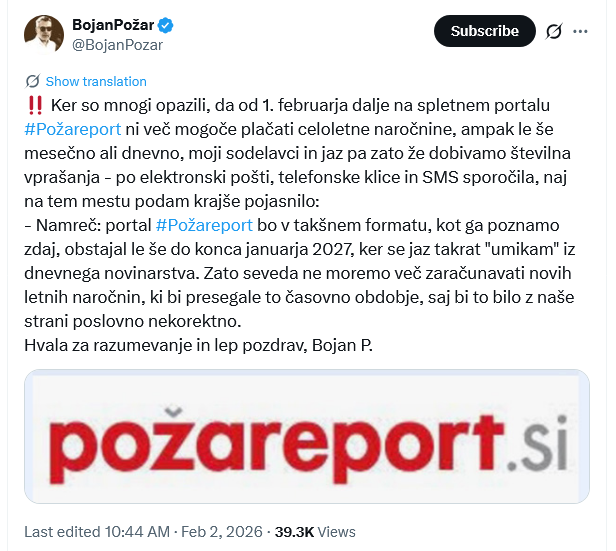Open first #Požareport hashtag in the post
This screenshot has height=551, width=616.
tap(72, 129)
